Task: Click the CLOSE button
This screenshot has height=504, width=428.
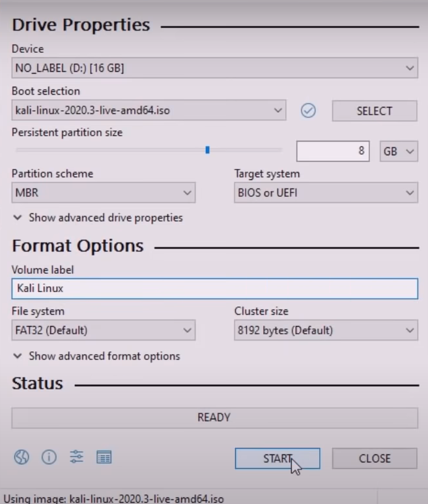Action: (375, 458)
